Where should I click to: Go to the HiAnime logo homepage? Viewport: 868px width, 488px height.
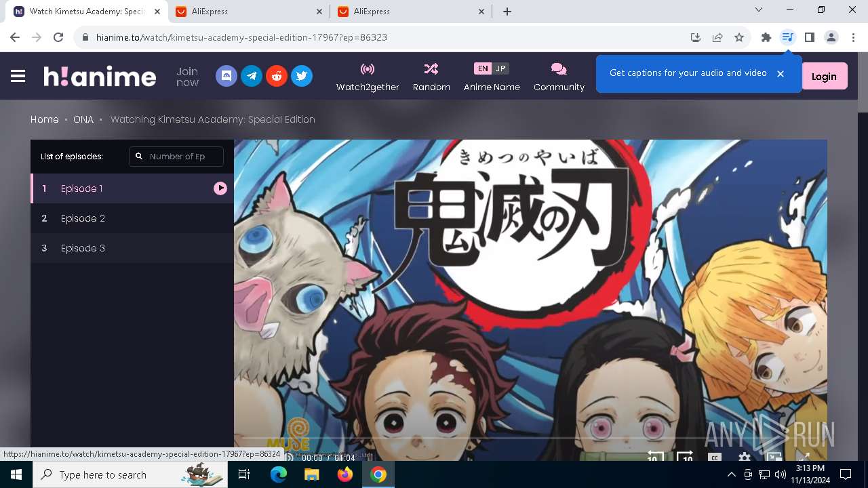tap(100, 76)
